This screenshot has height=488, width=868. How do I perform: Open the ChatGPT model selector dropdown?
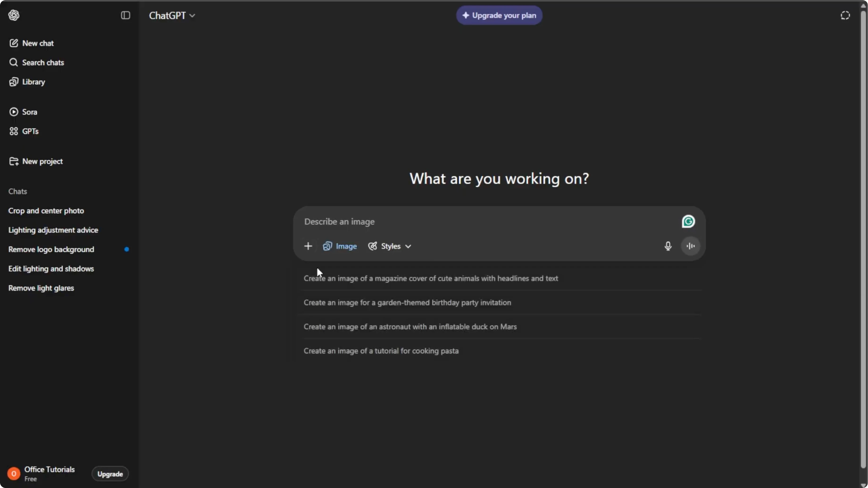coord(172,16)
